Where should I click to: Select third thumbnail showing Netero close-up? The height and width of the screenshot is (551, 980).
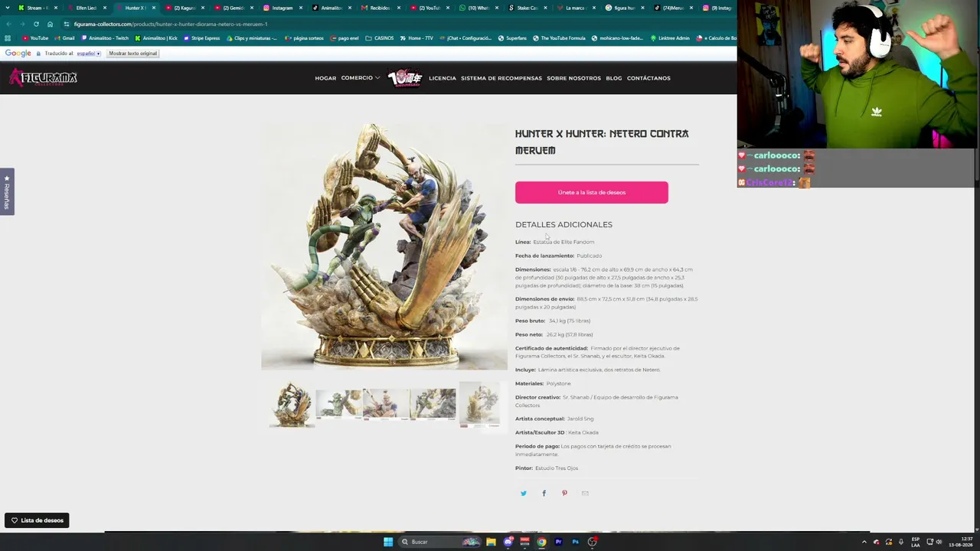click(x=386, y=404)
